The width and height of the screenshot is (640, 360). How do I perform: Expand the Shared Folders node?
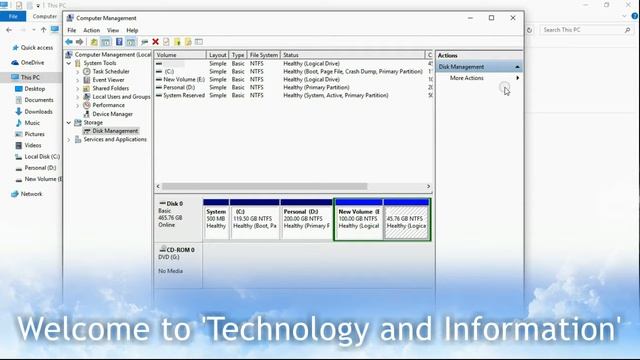click(x=78, y=89)
